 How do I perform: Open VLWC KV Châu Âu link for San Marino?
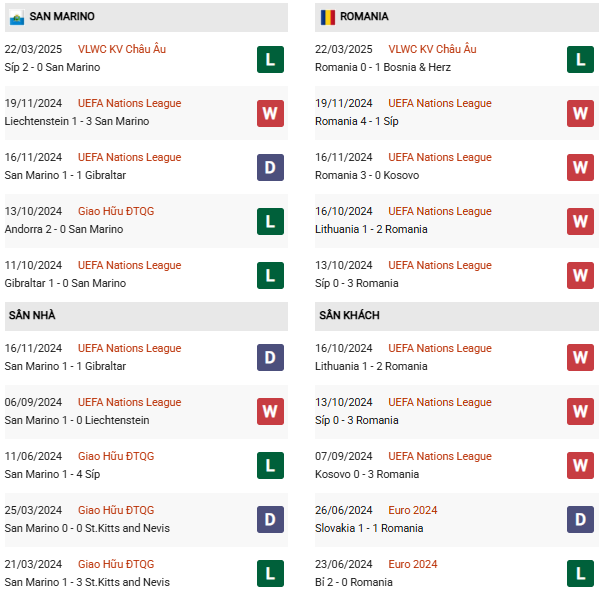pyautogui.click(x=122, y=49)
